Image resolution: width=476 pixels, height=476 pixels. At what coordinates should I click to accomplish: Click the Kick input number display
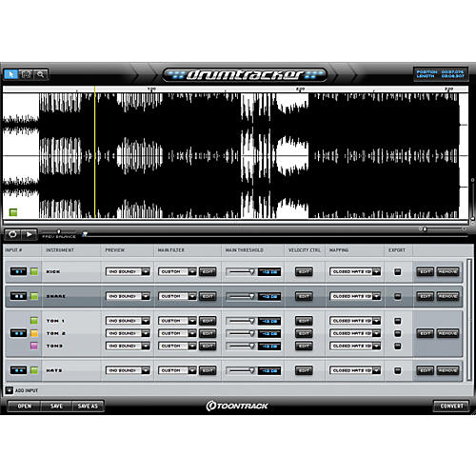pyautogui.click(x=18, y=271)
